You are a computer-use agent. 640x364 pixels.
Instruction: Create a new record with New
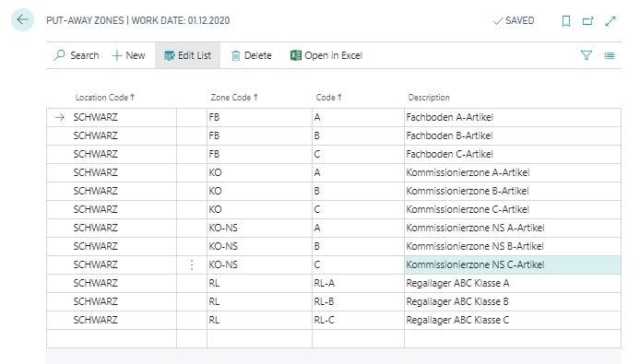(x=128, y=55)
